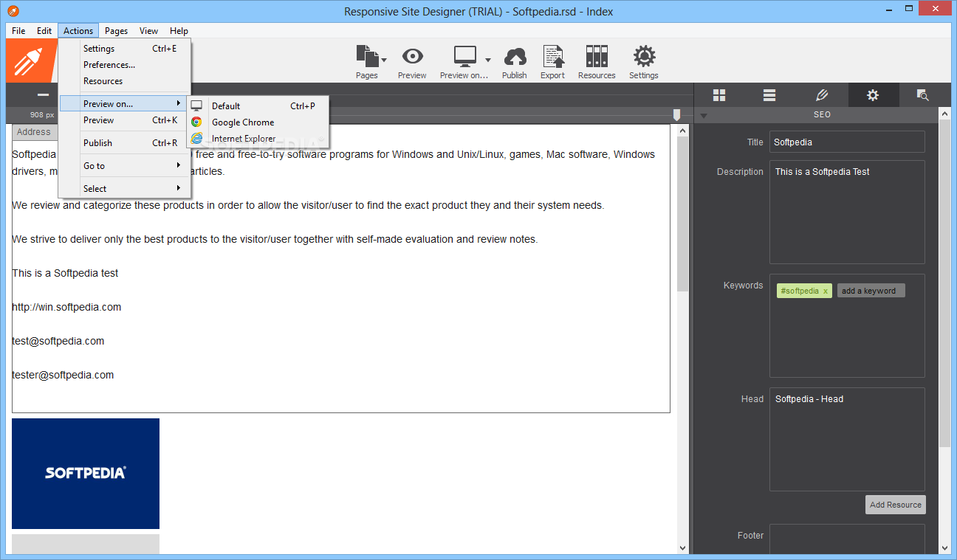Click the Head text area

click(x=847, y=439)
